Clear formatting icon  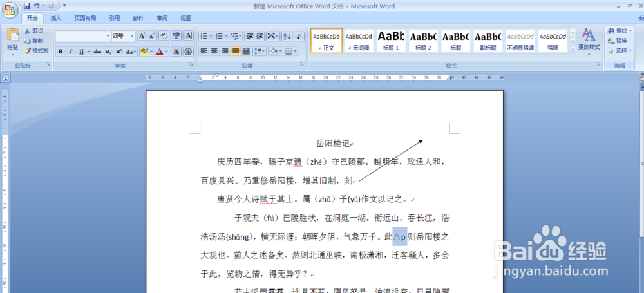click(164, 36)
